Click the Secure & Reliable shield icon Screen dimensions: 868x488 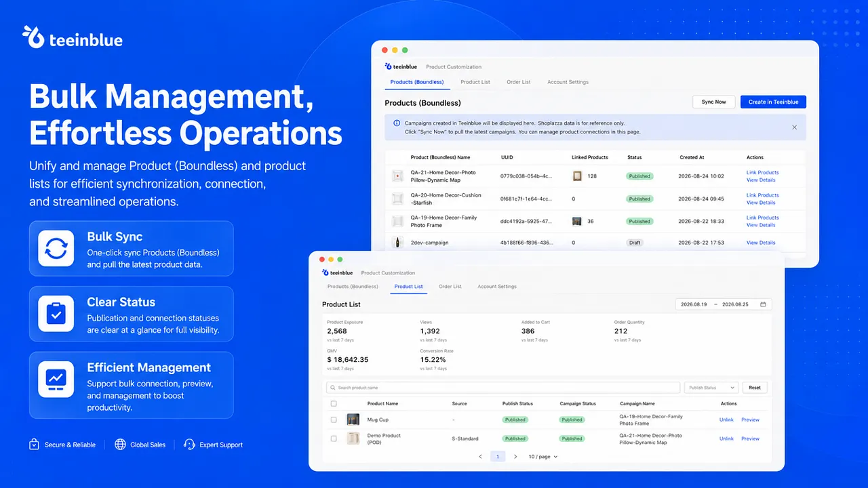click(x=34, y=445)
